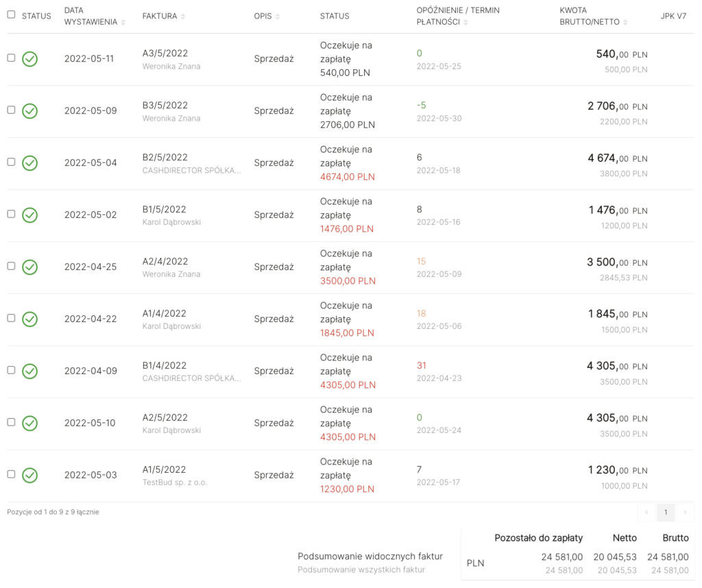Click green status icon for invoice B3/5/2022

point(29,111)
